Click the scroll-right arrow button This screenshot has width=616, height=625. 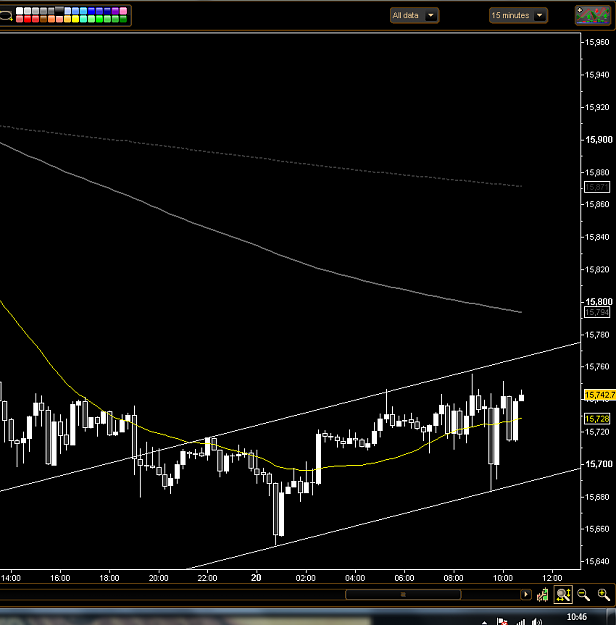click(x=526, y=594)
